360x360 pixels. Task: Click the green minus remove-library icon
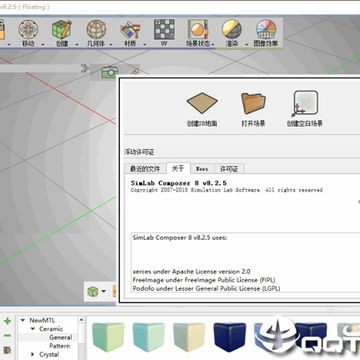[7, 336]
